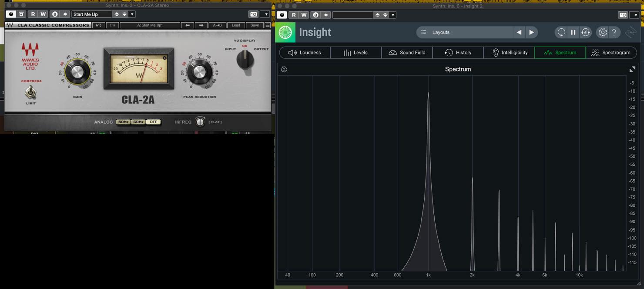Viewport: 644px width, 289px height.
Task: Select the Spectrum tab
Action: [x=560, y=53]
